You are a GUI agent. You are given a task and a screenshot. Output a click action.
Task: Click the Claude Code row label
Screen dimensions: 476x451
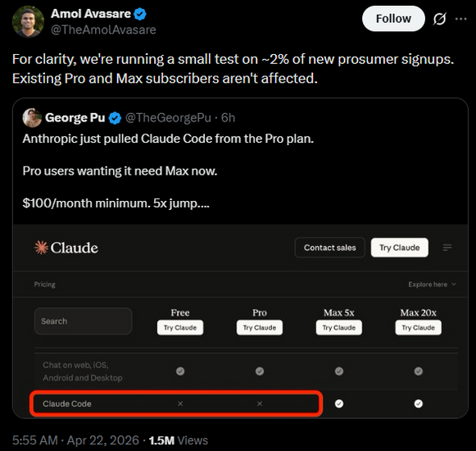click(x=67, y=404)
